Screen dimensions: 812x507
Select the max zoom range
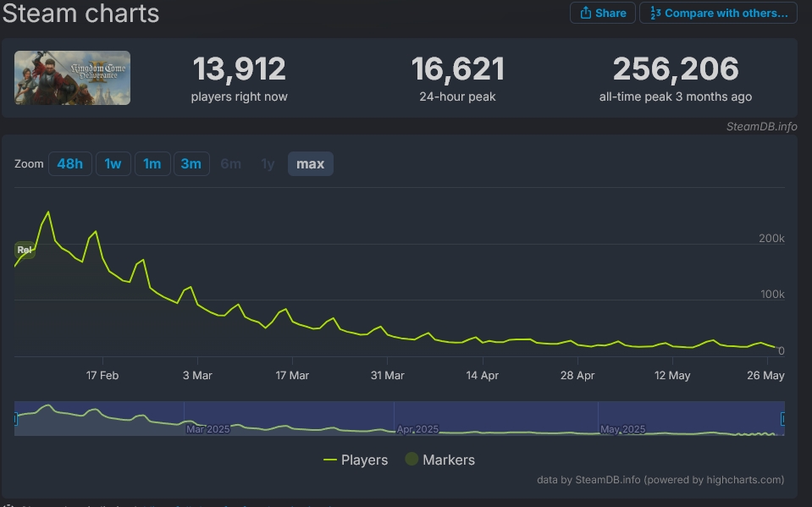point(310,163)
